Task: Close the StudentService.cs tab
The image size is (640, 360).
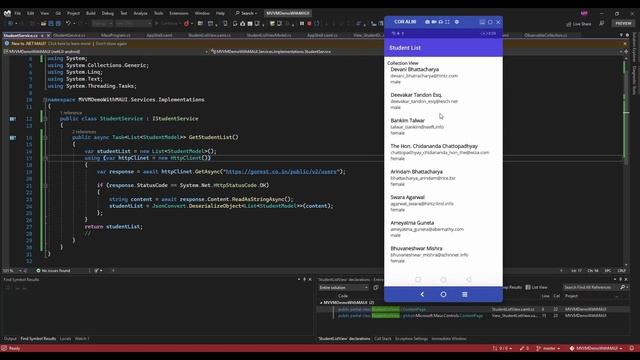Action: click(x=48, y=36)
